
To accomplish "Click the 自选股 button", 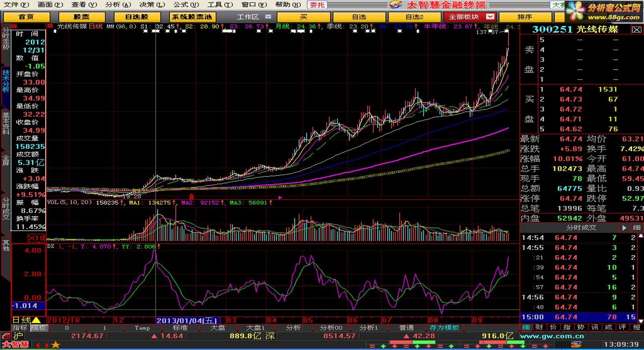I will (x=137, y=17).
